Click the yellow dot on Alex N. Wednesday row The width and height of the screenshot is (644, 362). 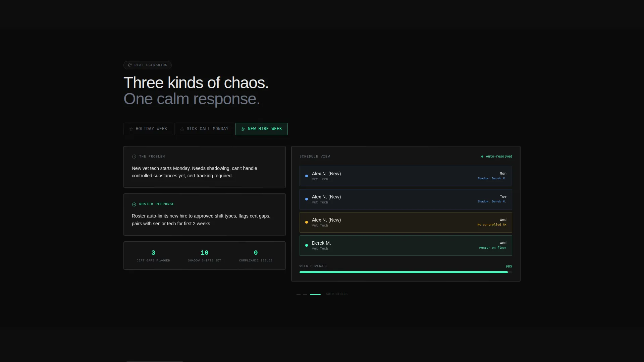(307, 222)
